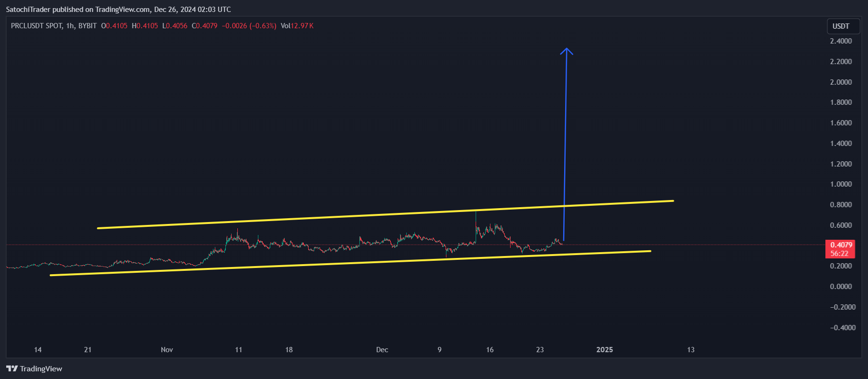Click the 0.2000 price axis label
Viewport: 868px width, 379px height.
click(x=841, y=266)
